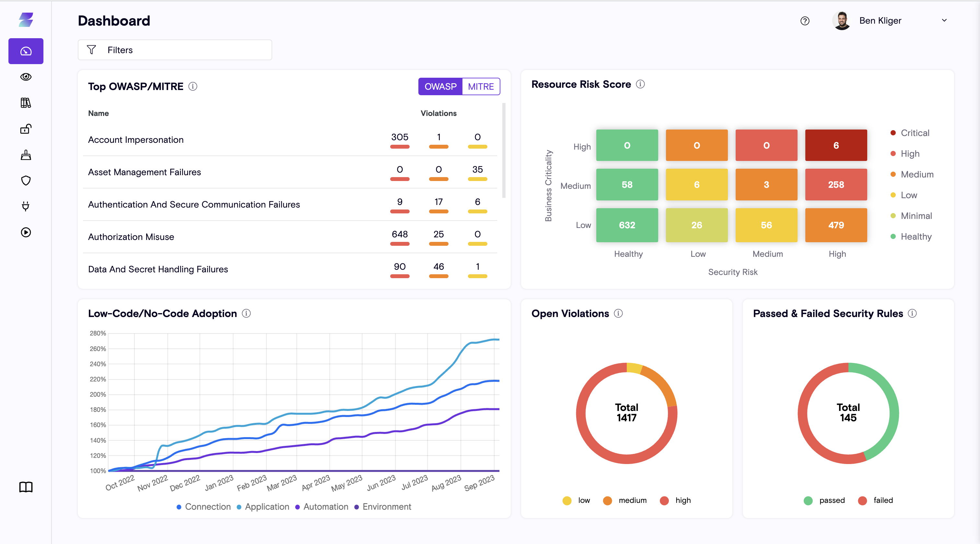Click the plug connections icon in sidebar
Screen dimensions: 980x544
[x=26, y=206]
